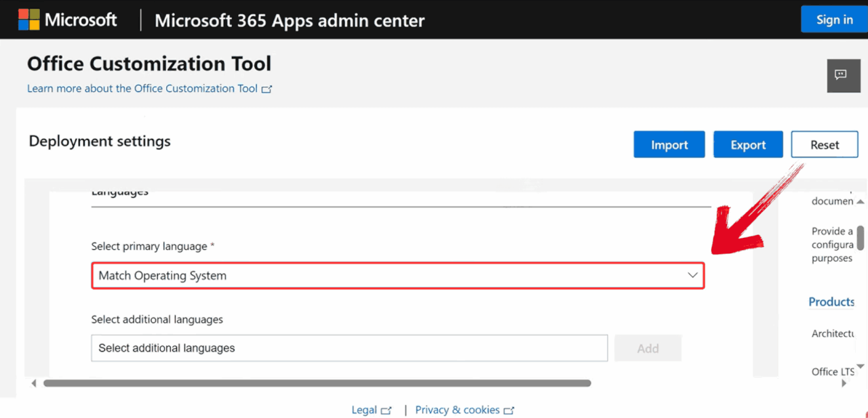Open the Select additional languages combo box
This screenshot has height=418, width=868.
click(x=349, y=348)
